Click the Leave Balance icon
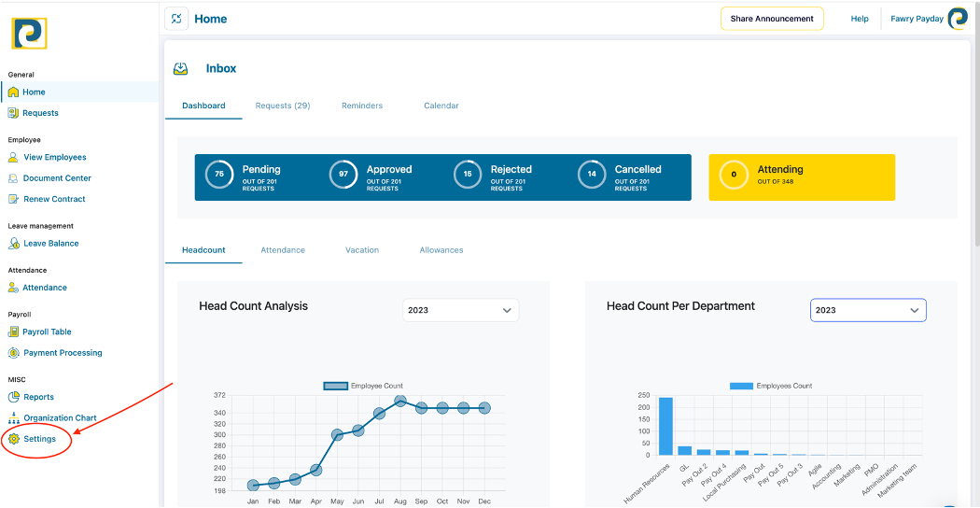This screenshot has width=980, height=508. 14,244
